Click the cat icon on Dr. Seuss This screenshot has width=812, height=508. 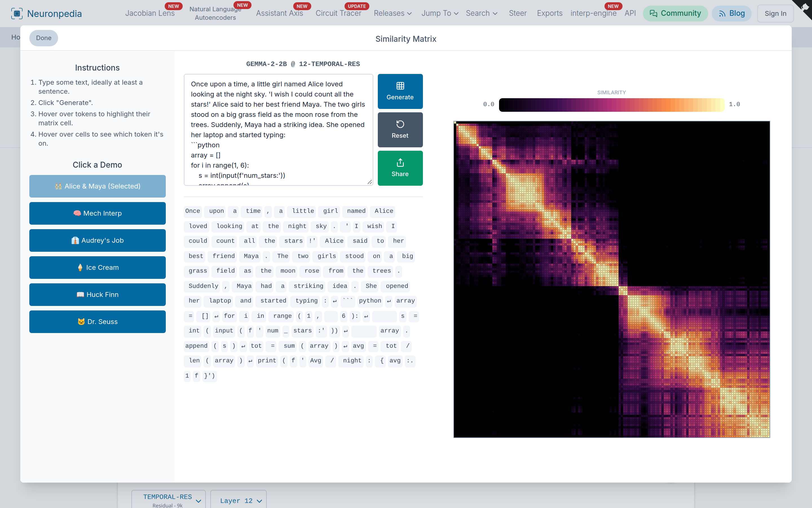tap(81, 321)
